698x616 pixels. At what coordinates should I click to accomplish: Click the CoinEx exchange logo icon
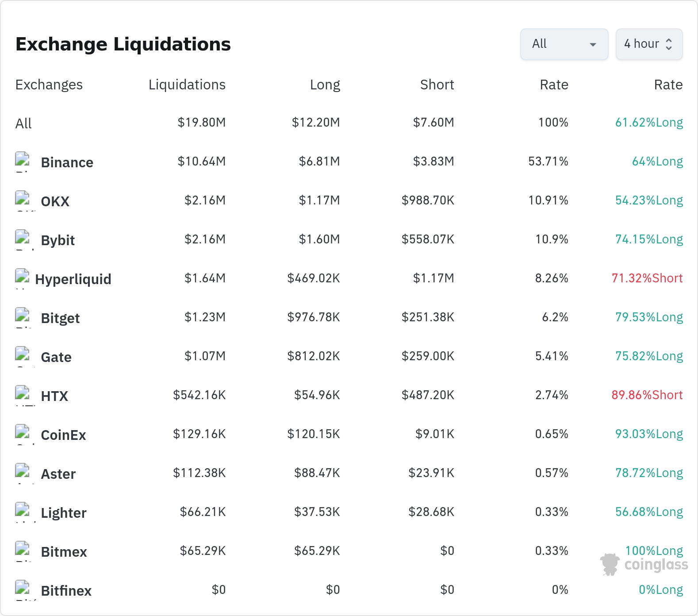click(x=23, y=434)
